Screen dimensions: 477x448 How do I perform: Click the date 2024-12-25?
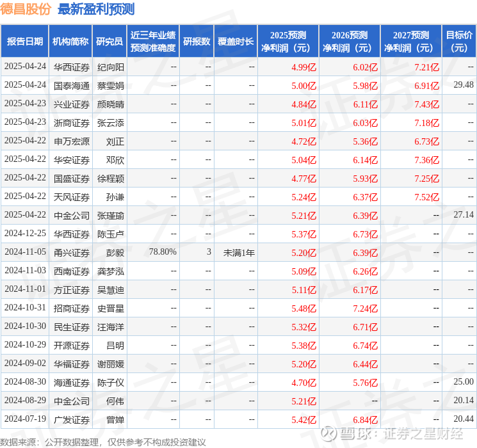click(x=25, y=233)
